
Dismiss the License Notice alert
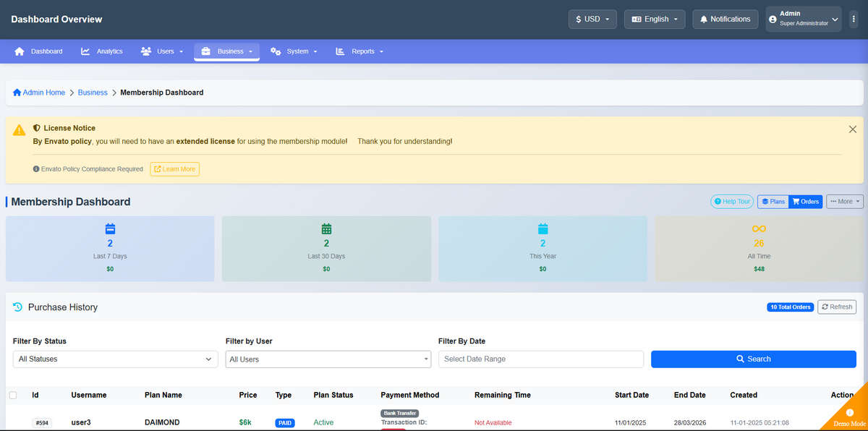[x=852, y=129]
